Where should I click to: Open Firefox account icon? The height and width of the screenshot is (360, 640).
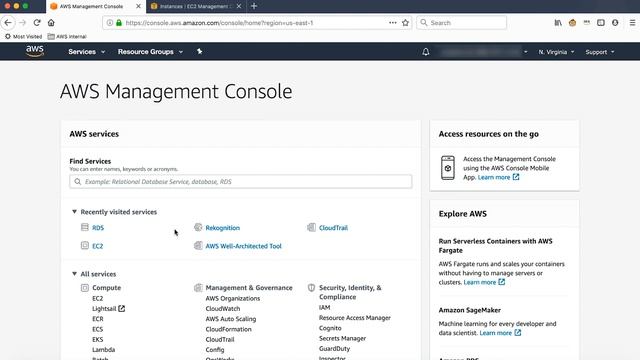(615, 23)
